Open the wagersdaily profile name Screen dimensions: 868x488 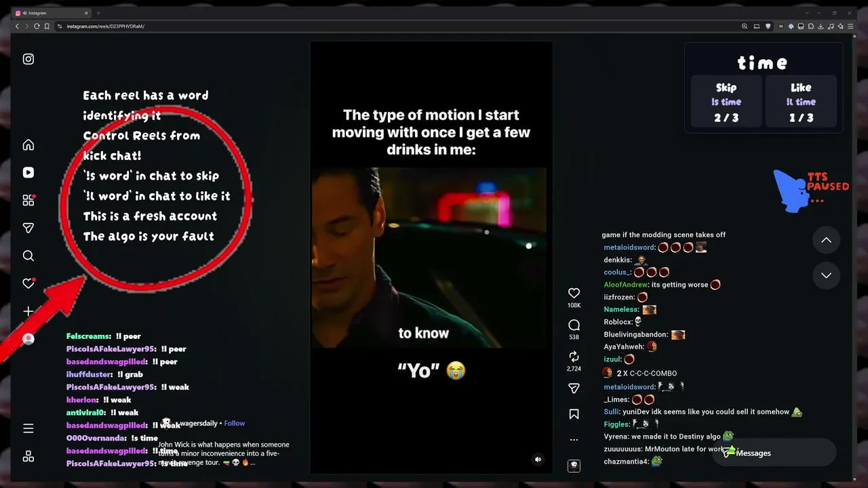point(198,423)
